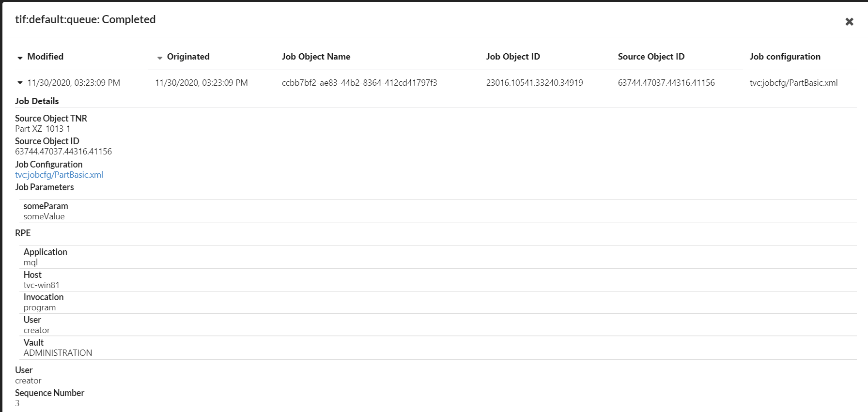This screenshot has height=412, width=868.
Task: Click the Source Object ID column header
Action: tap(651, 57)
